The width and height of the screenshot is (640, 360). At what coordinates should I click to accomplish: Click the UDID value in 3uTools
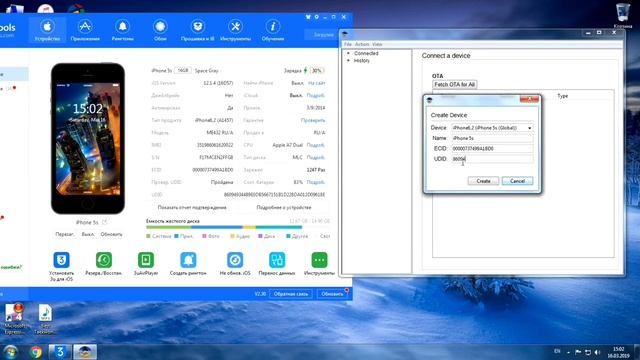coord(274,195)
